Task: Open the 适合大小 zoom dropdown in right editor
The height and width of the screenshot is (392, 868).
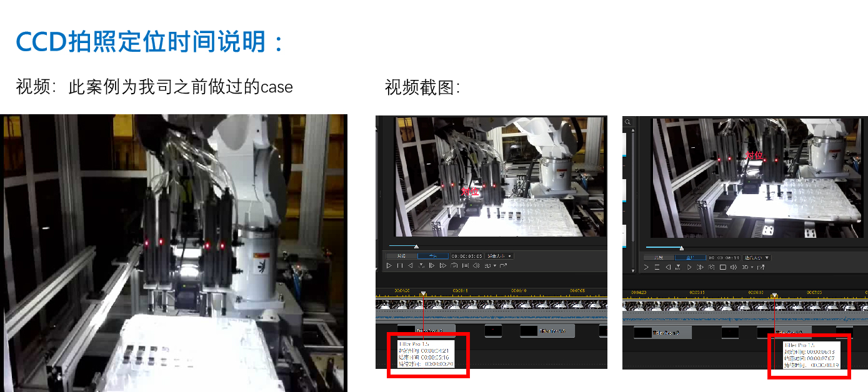Action: pyautogui.click(x=756, y=257)
